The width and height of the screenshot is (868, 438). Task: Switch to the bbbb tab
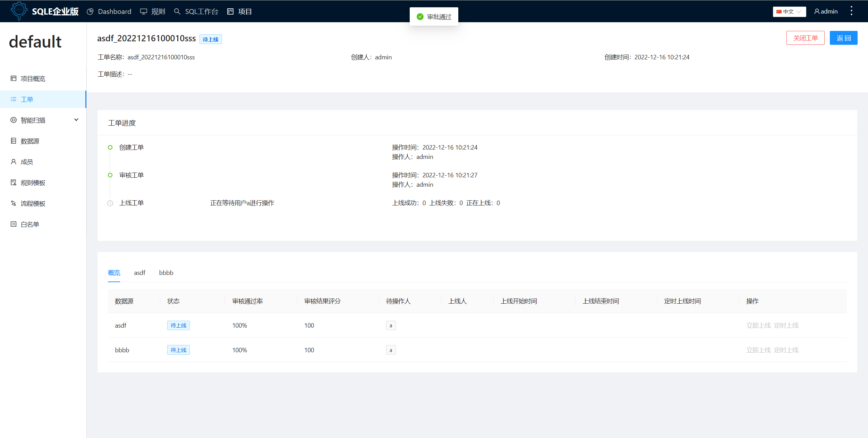pyautogui.click(x=166, y=273)
